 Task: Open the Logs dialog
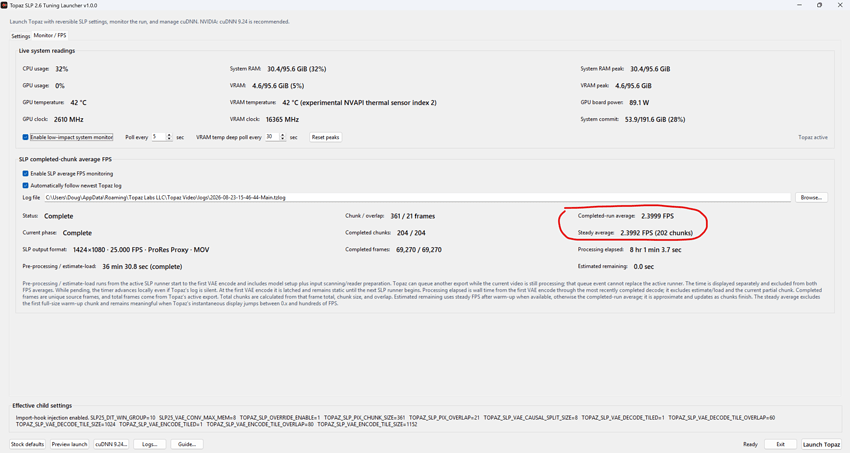pyautogui.click(x=150, y=444)
